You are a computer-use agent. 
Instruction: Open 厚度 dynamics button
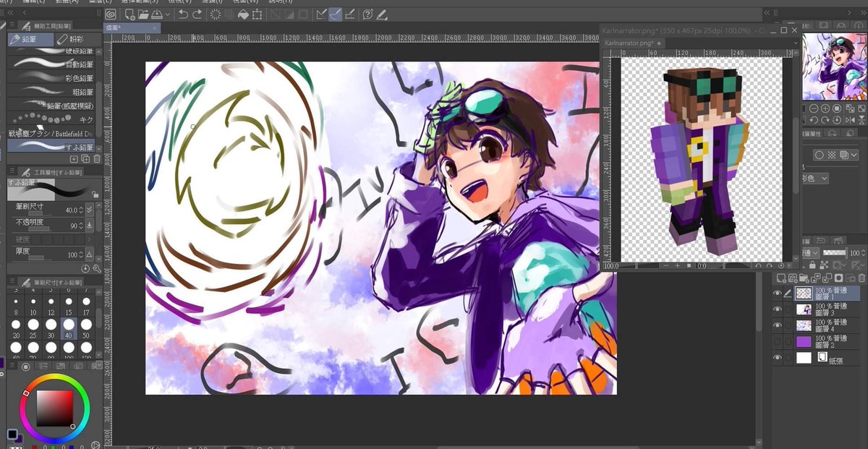click(89, 255)
